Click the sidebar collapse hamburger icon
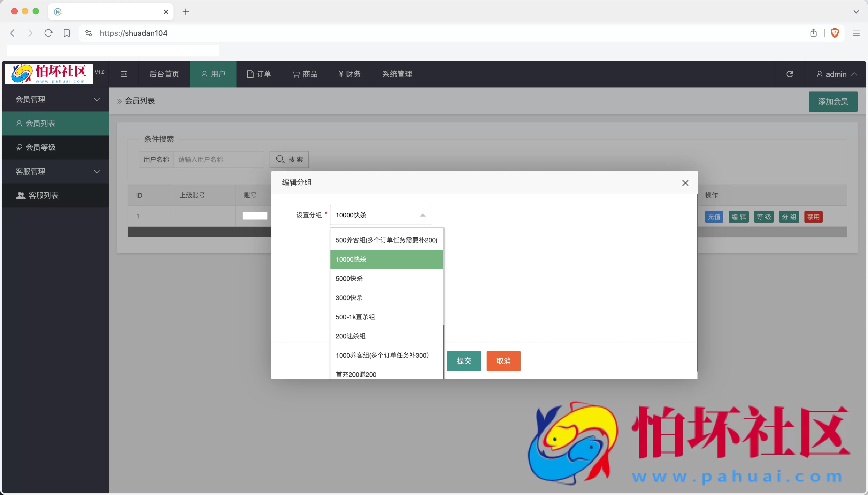 pos(124,74)
